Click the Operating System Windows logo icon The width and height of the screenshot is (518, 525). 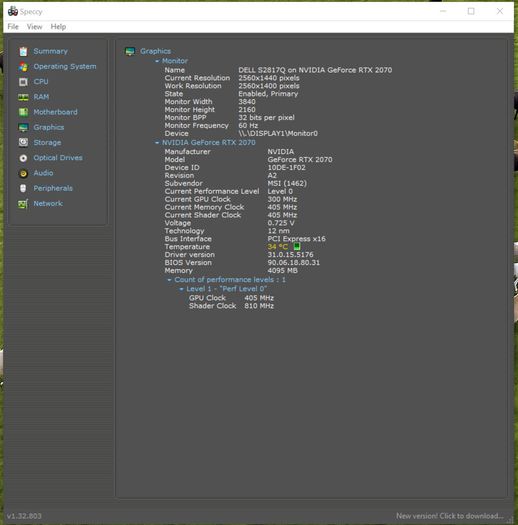pos(23,67)
